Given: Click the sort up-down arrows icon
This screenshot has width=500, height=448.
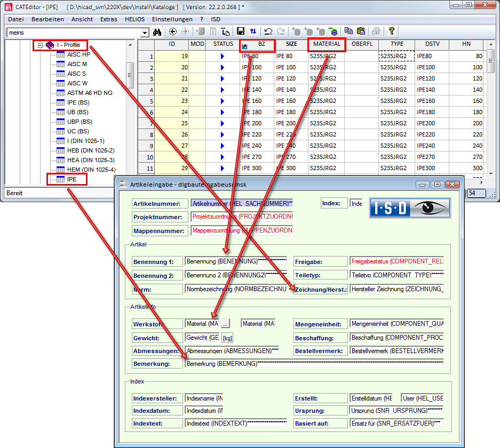Looking at the screenshot, I should pyautogui.click(x=253, y=32).
